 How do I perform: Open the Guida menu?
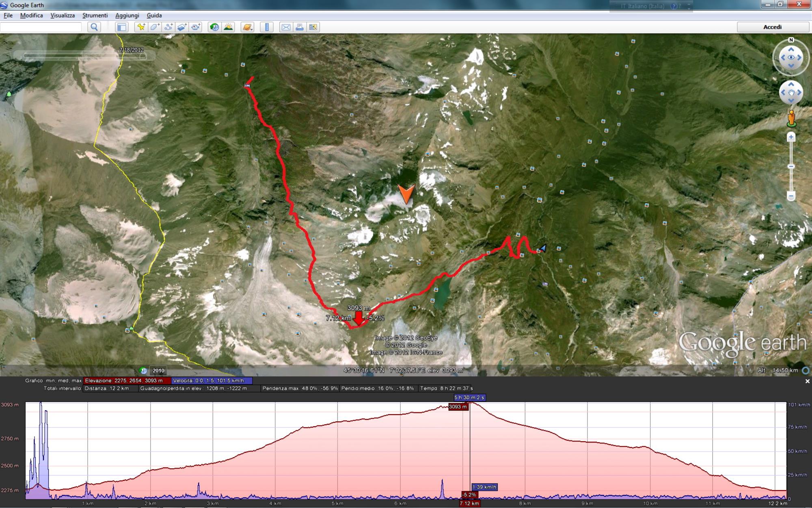154,15
